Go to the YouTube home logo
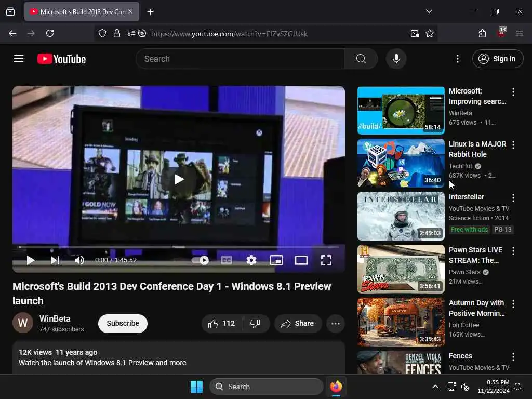 coord(61,59)
